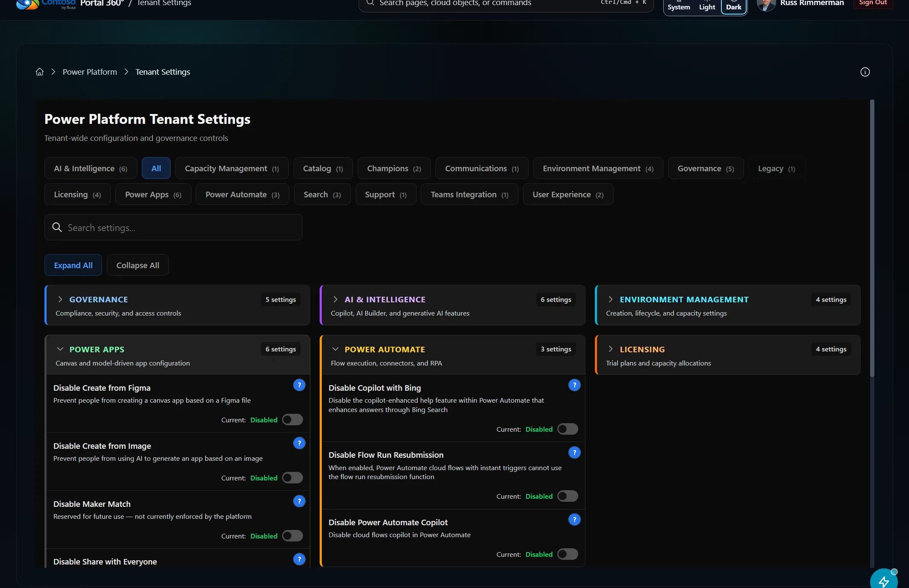The width and height of the screenshot is (909, 588).
Task: Click the Sign Out button
Action: tap(873, 3)
